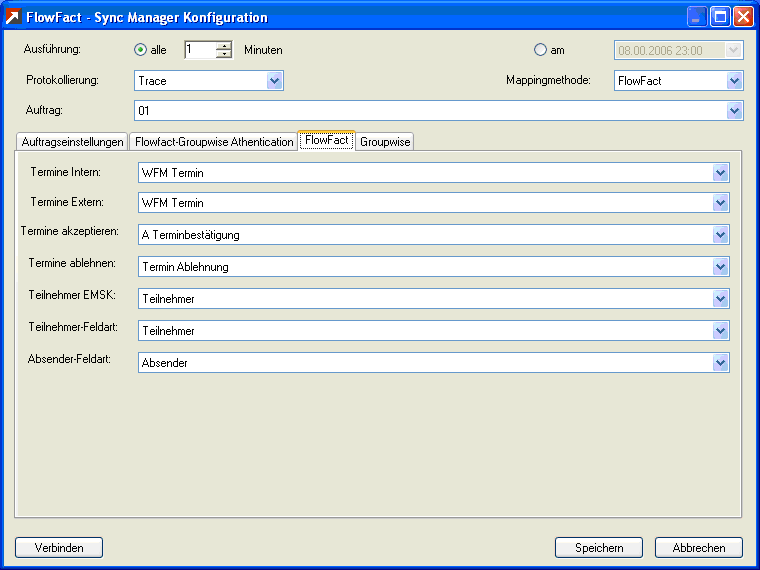This screenshot has width=760, height=570.
Task: Expand the Absender-Feldart dropdown
Action: pyautogui.click(x=720, y=363)
